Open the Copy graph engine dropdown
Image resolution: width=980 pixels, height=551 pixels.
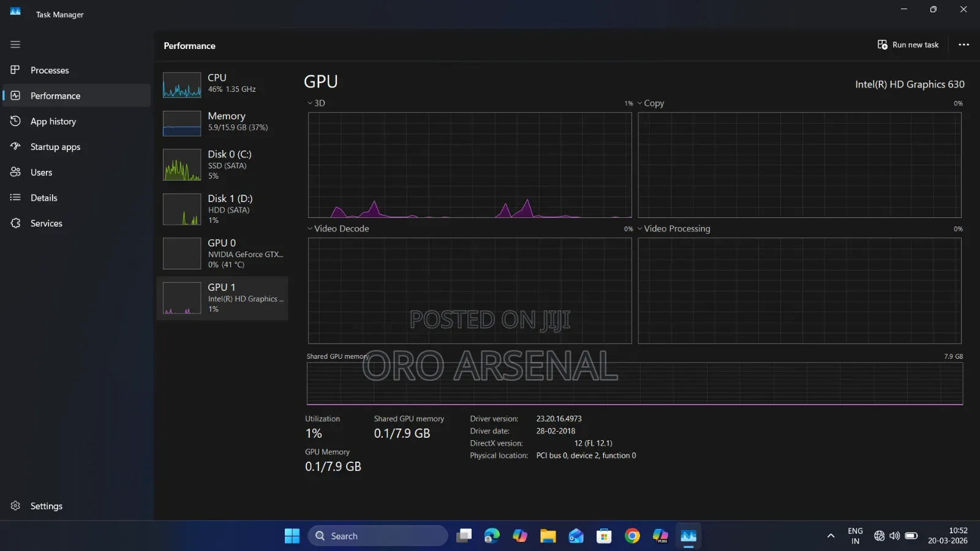click(x=650, y=103)
